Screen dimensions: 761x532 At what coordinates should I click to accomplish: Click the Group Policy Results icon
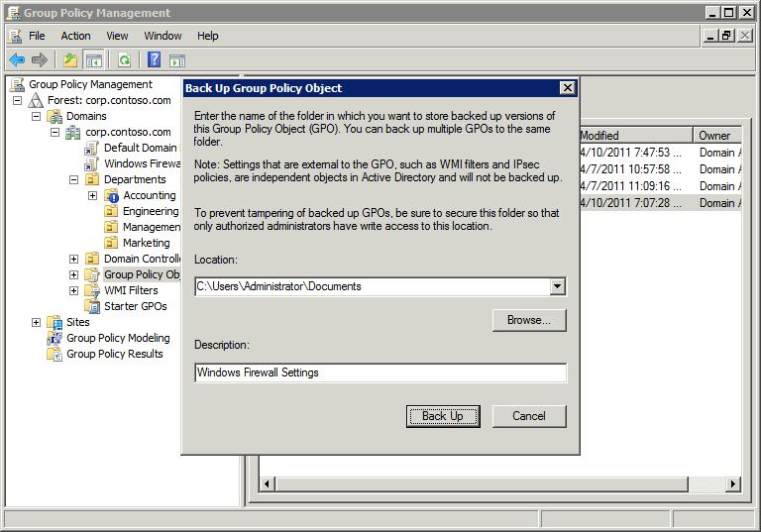click(x=54, y=355)
